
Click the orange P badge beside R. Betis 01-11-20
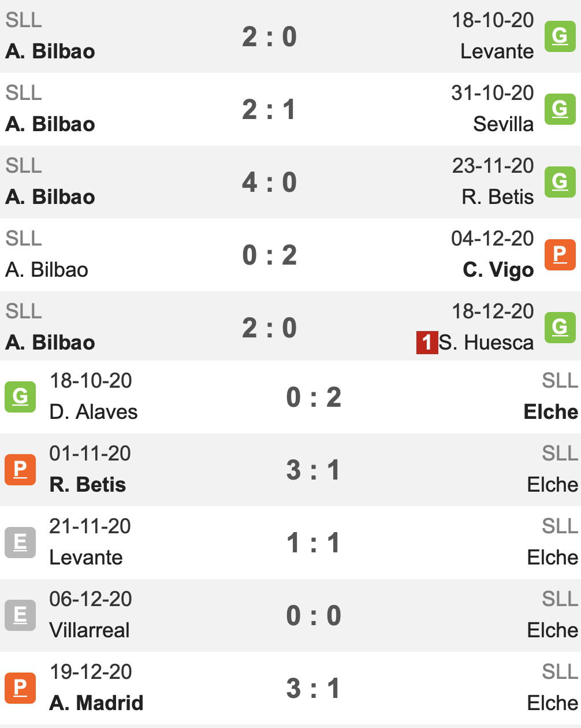(x=20, y=470)
